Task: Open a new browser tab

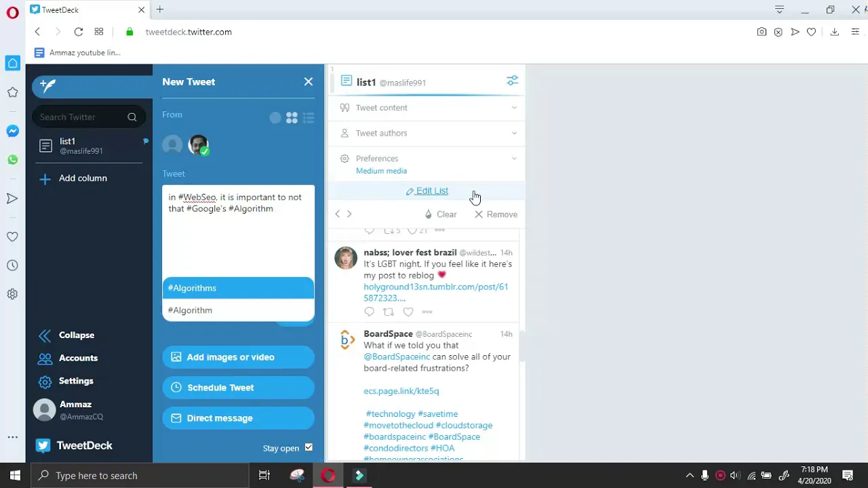Action: pos(160,9)
